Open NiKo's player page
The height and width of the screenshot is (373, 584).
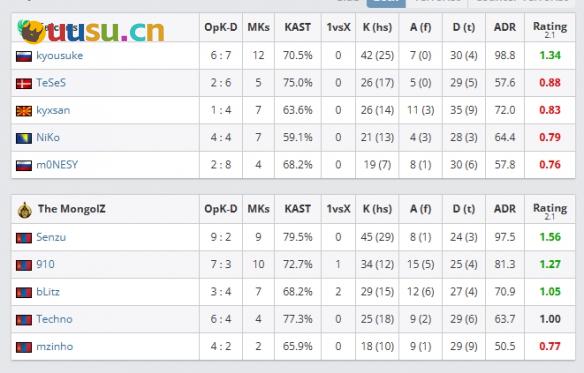pos(48,137)
